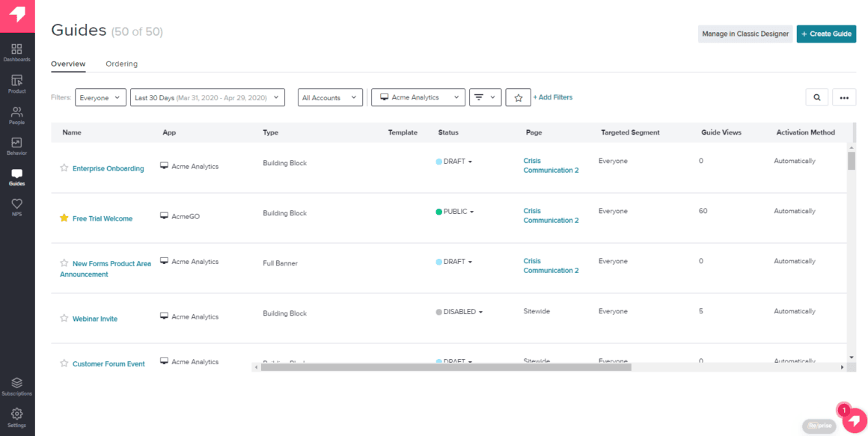Screen dimensions: 868x436
Task: Click the table's scroll right arrow
Action: (843, 367)
